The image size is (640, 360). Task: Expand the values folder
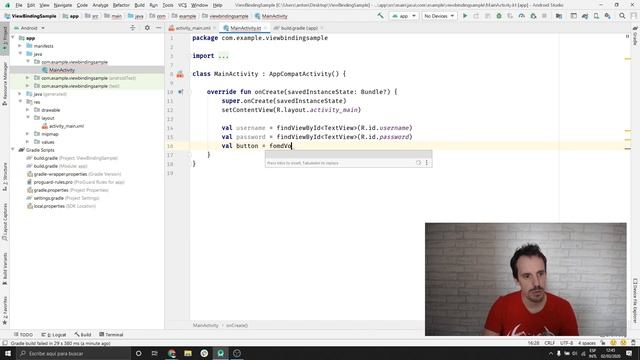click(28, 142)
